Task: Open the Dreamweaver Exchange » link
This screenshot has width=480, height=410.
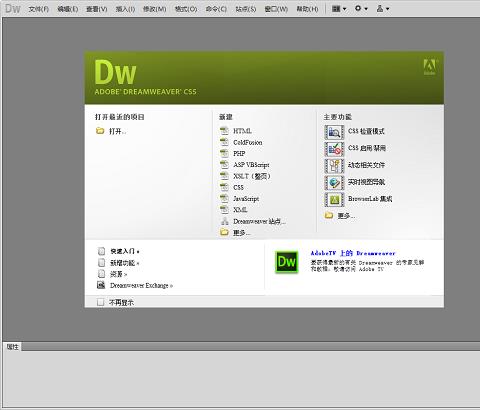Action: pos(142,285)
